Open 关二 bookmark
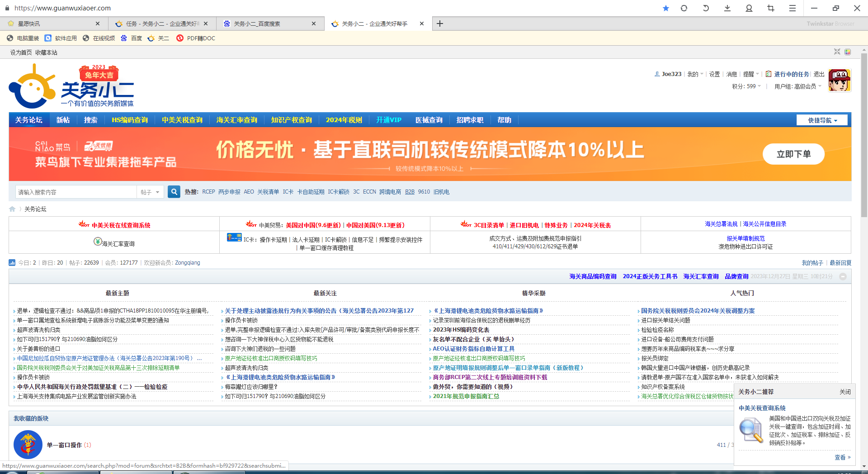Image resolution: width=868 pixels, height=474 pixels. [x=159, y=38]
